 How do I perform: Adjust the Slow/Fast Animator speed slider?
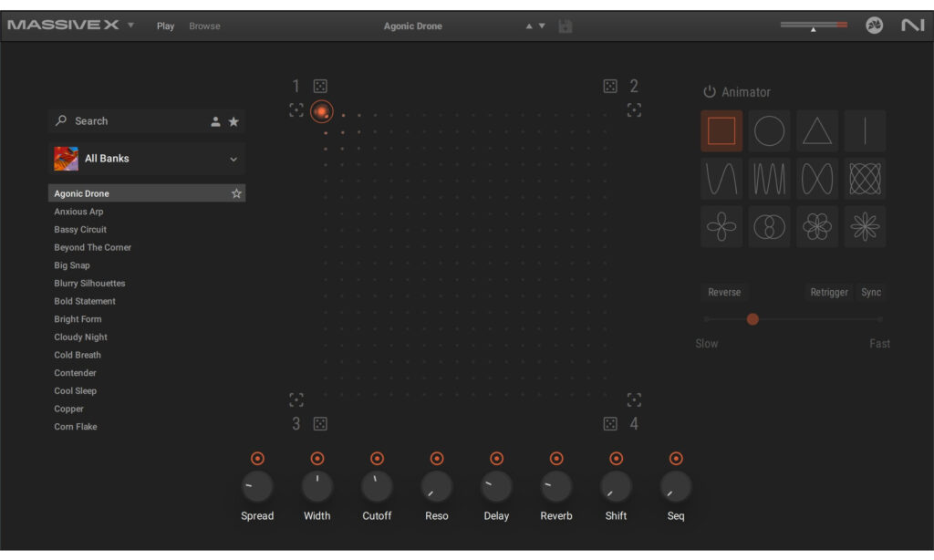pyautogui.click(x=752, y=319)
